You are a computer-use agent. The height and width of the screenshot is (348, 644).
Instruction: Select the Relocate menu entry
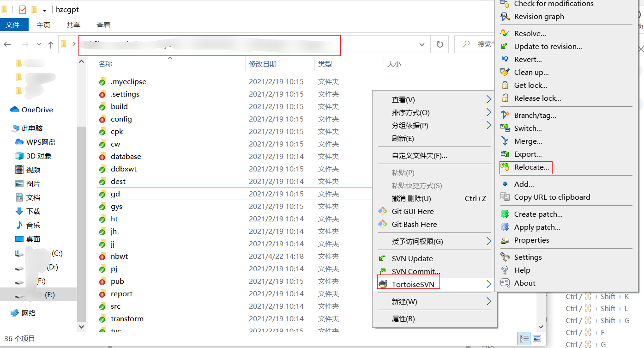click(x=526, y=167)
